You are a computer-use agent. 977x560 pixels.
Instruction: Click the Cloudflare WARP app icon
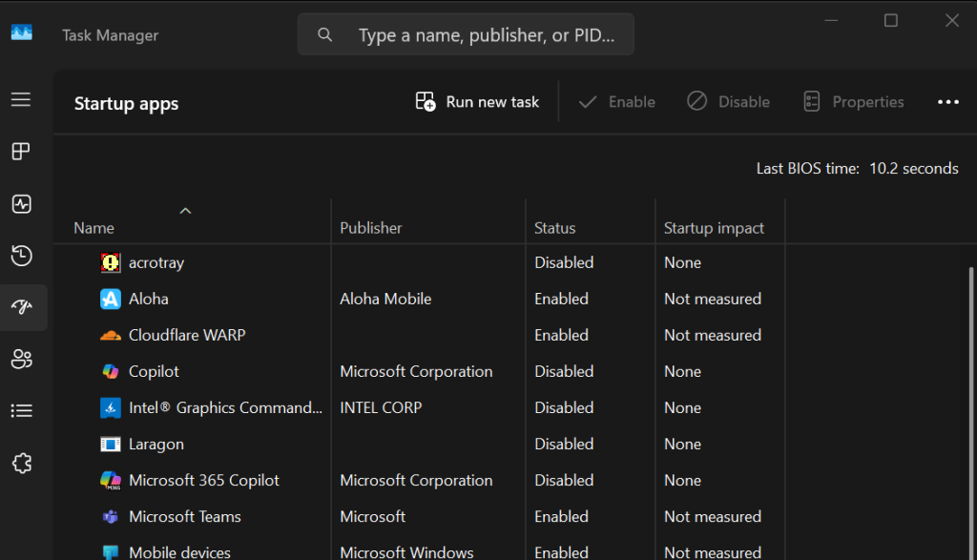click(x=111, y=335)
